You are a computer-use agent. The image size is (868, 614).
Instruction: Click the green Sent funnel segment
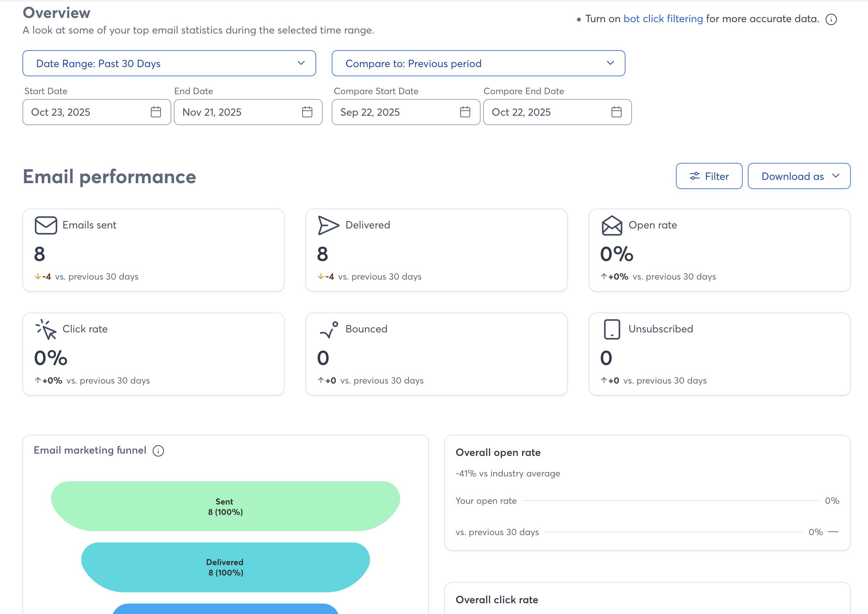pos(225,506)
